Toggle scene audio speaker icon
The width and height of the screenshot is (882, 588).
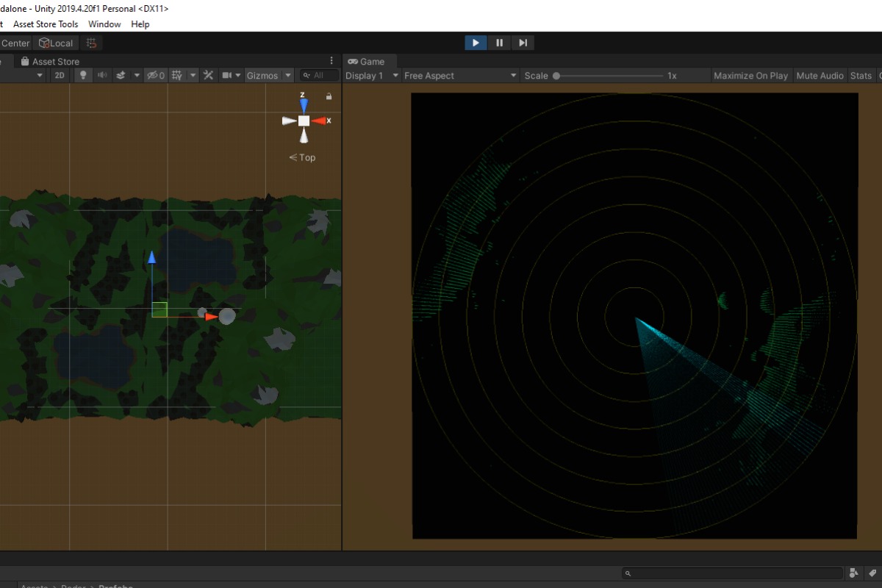pos(102,75)
